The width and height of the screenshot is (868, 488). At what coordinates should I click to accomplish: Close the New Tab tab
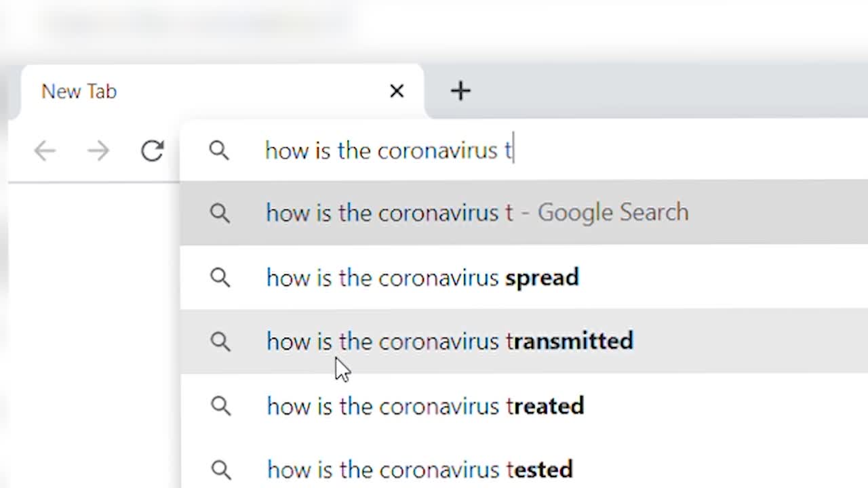point(397,90)
